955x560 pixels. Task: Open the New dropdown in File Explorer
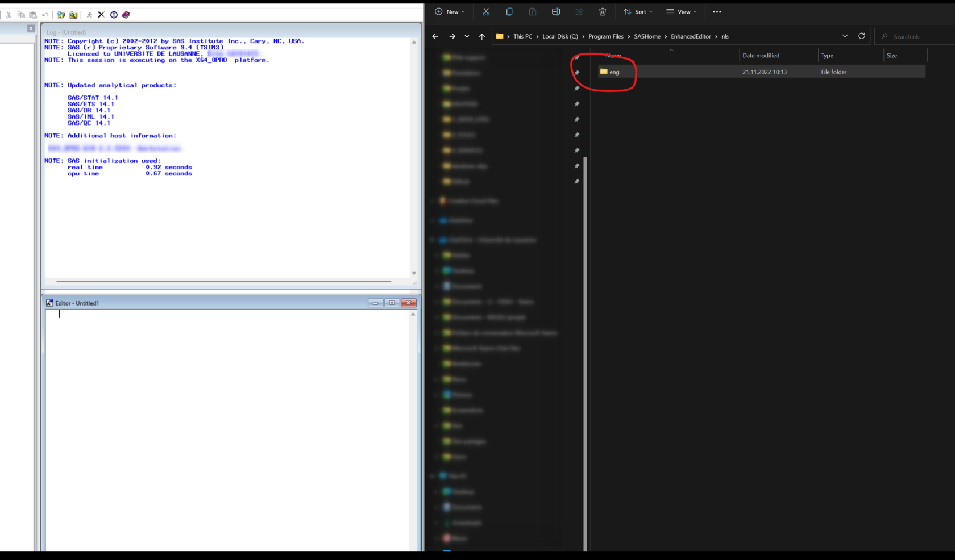450,12
